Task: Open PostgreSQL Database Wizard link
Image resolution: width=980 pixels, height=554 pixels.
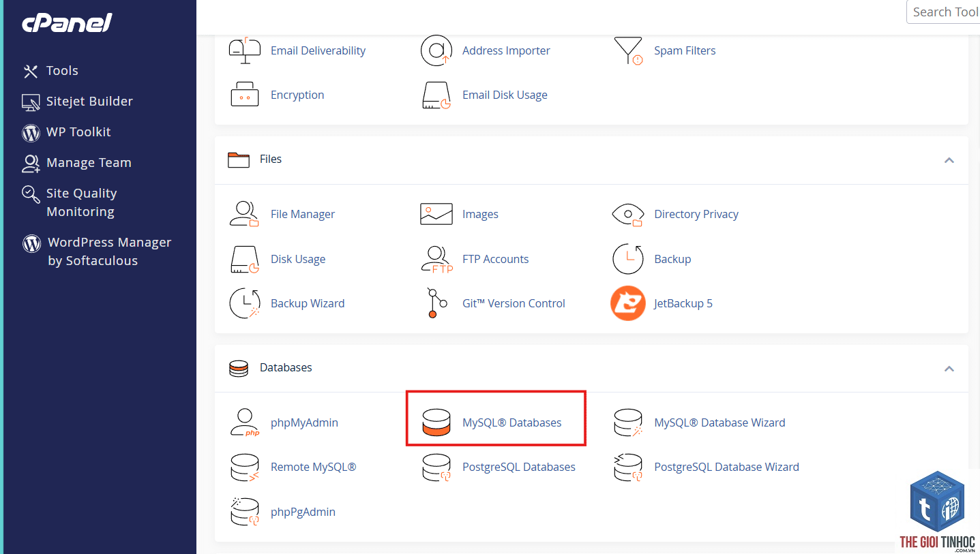Action: (726, 467)
